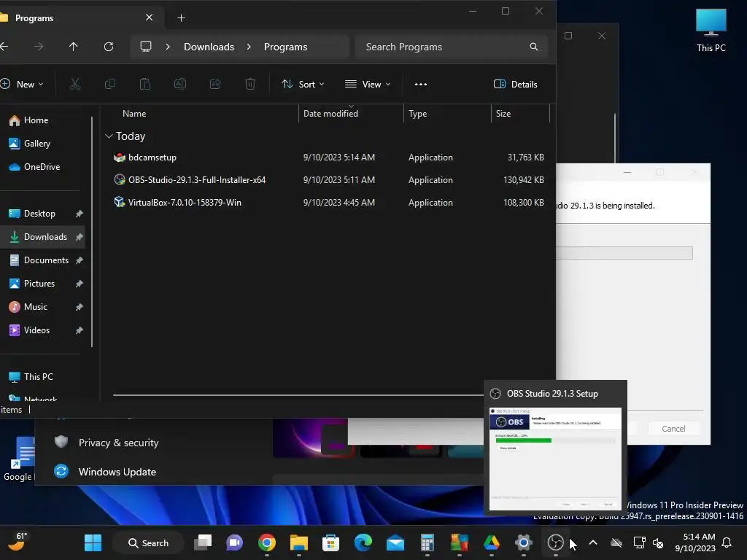The height and width of the screenshot is (560, 747).
Task: Click the OBS installer progress bar
Action: coord(624,253)
